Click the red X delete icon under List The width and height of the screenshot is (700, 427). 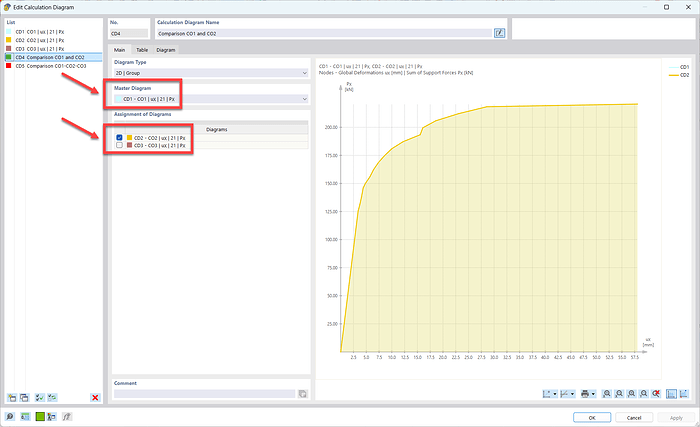[95, 397]
